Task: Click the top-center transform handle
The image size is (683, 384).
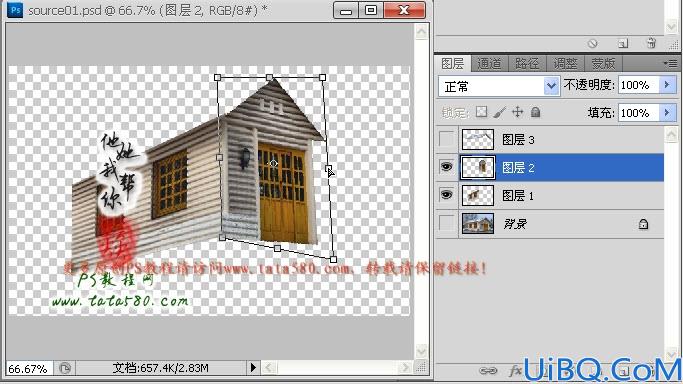Action: pyautogui.click(x=269, y=77)
